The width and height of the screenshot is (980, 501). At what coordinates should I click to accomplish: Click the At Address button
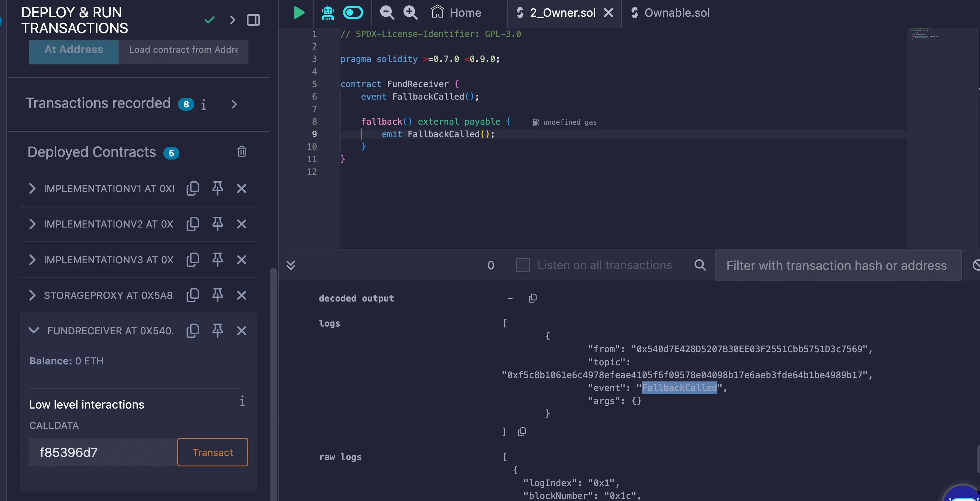(x=74, y=50)
